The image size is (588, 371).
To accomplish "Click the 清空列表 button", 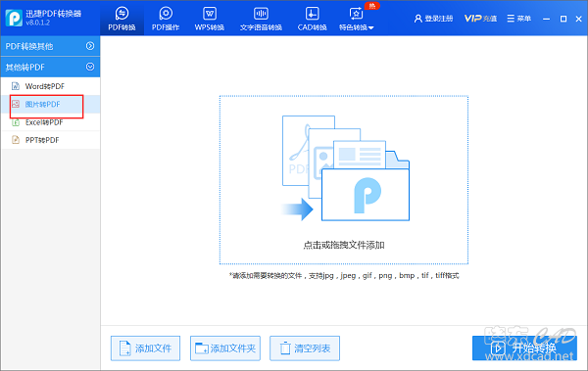I will point(305,348).
